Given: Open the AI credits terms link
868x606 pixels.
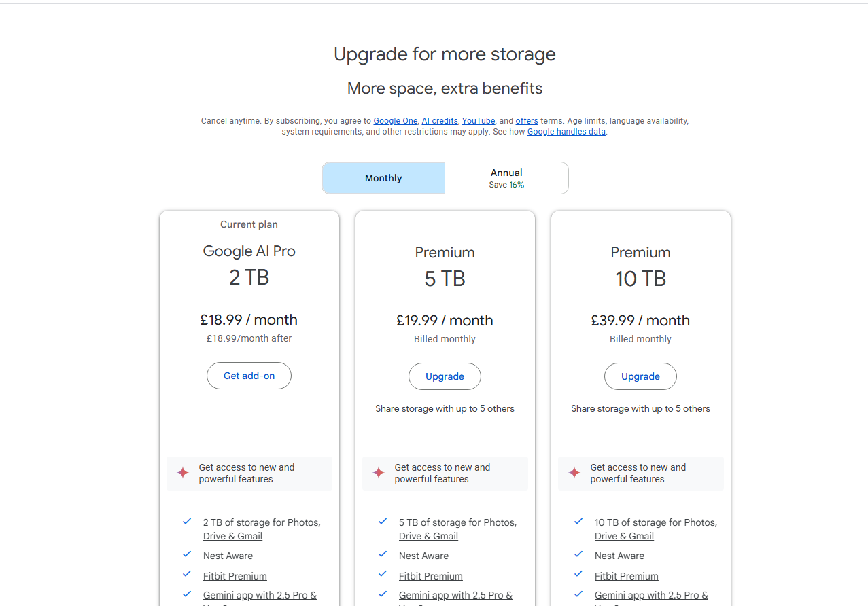Looking at the screenshot, I should pyautogui.click(x=440, y=121).
